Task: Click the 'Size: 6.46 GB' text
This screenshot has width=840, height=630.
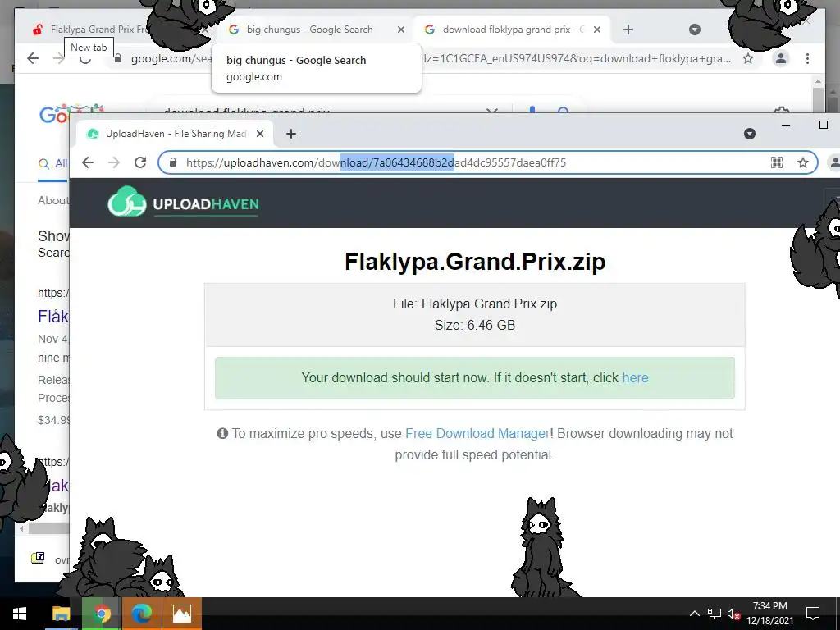Action: pos(475,325)
